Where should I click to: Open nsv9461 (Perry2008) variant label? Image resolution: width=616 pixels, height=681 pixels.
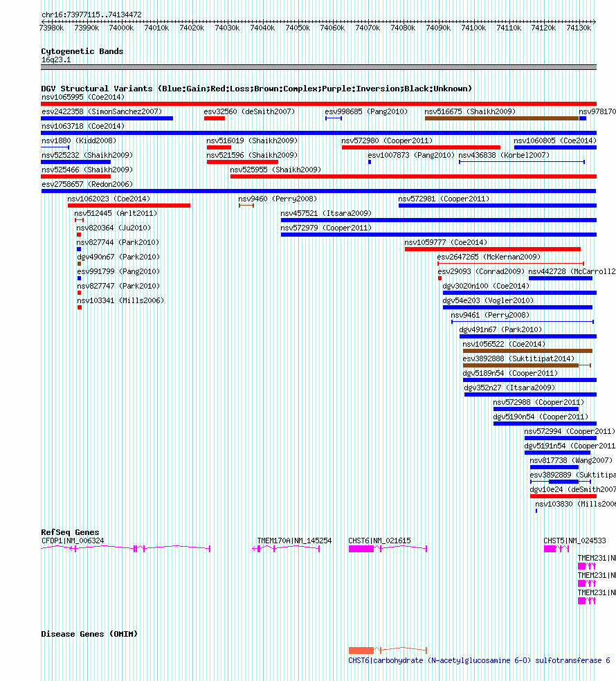[x=491, y=316]
